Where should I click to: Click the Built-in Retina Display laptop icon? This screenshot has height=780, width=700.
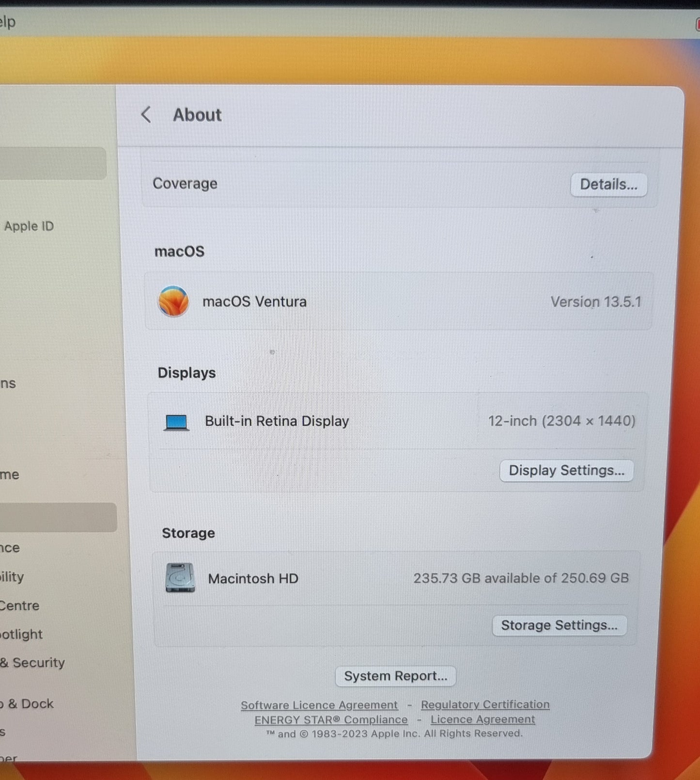click(176, 422)
